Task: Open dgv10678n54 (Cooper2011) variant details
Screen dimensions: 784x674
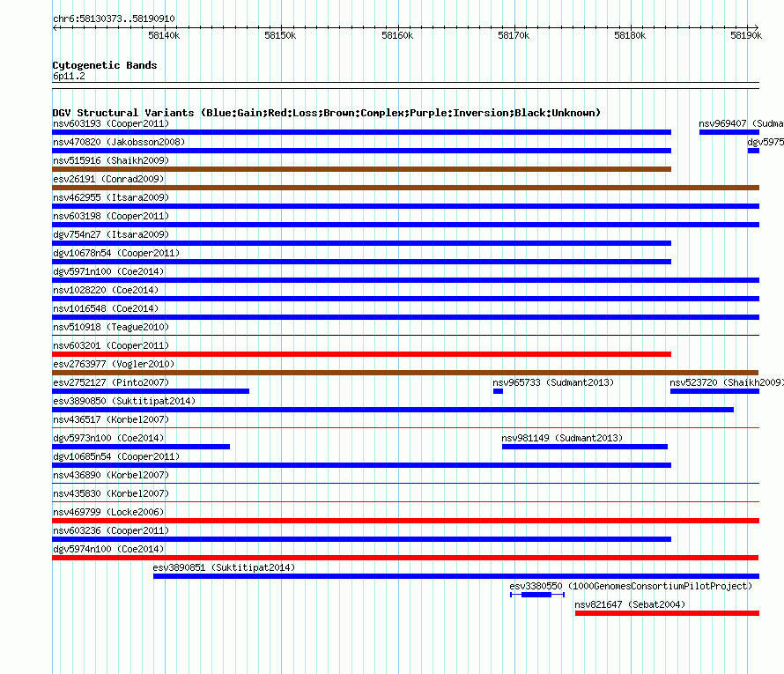Action: pyautogui.click(x=116, y=253)
